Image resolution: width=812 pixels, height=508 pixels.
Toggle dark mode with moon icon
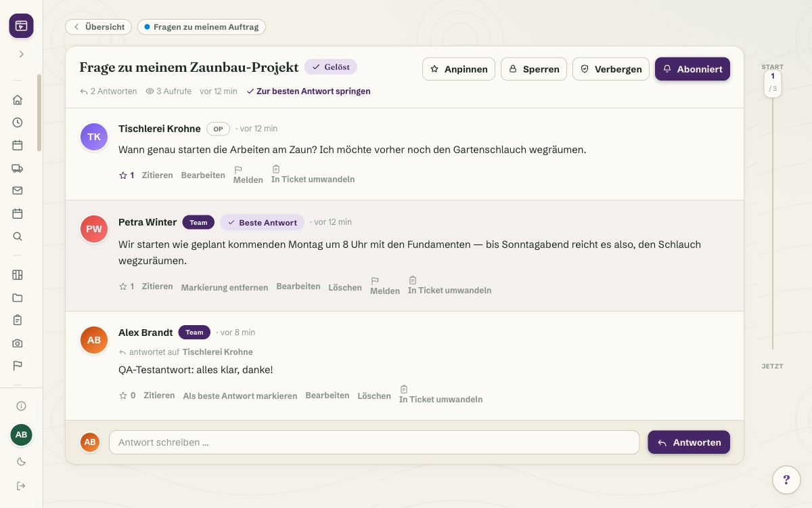point(21,462)
